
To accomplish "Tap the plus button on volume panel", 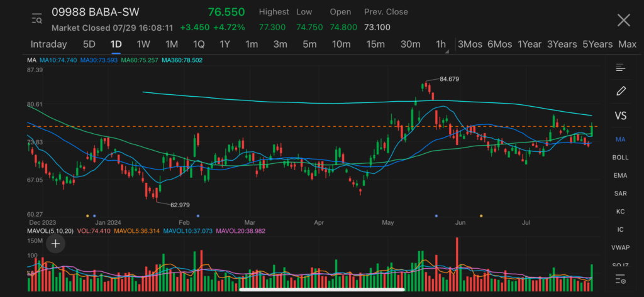I will click(56, 243).
